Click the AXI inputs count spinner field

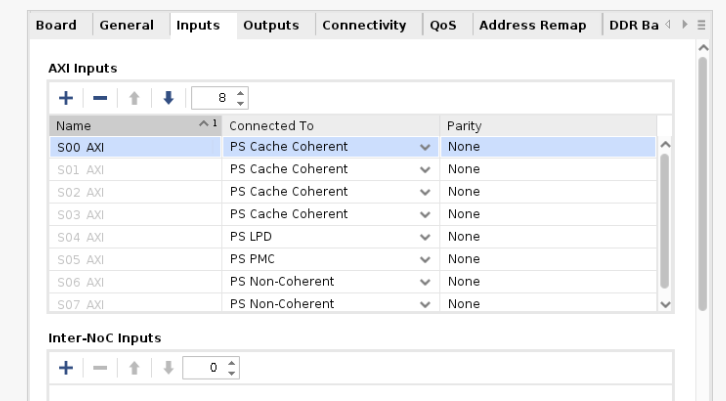(217, 98)
